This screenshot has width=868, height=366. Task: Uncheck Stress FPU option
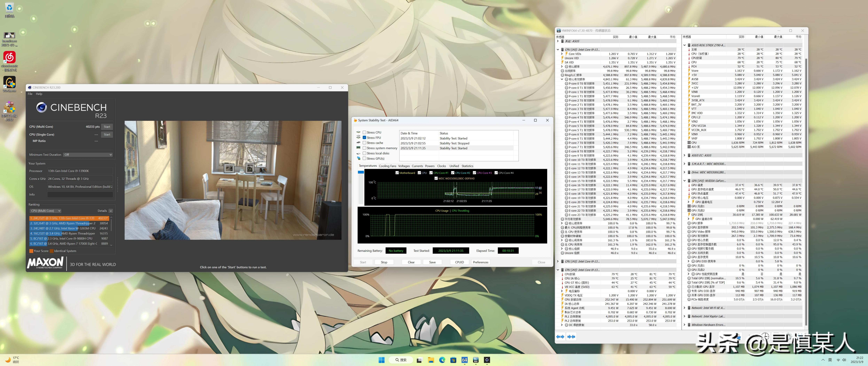click(x=364, y=137)
